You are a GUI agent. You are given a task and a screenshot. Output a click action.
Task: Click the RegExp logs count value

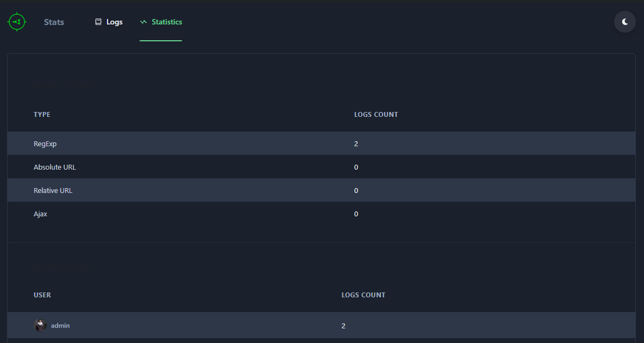click(x=356, y=144)
